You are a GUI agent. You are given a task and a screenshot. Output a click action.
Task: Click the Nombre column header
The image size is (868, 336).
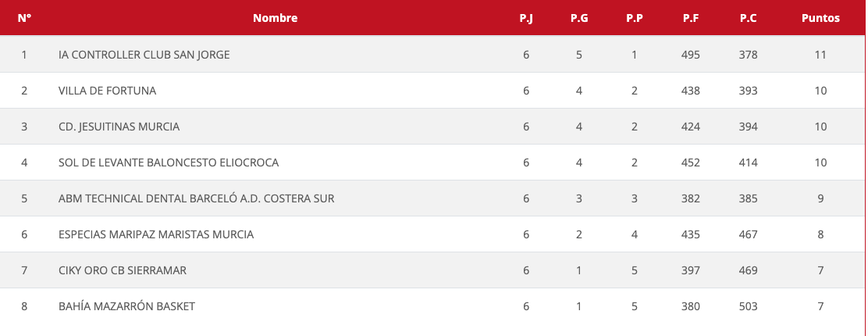[275, 18]
